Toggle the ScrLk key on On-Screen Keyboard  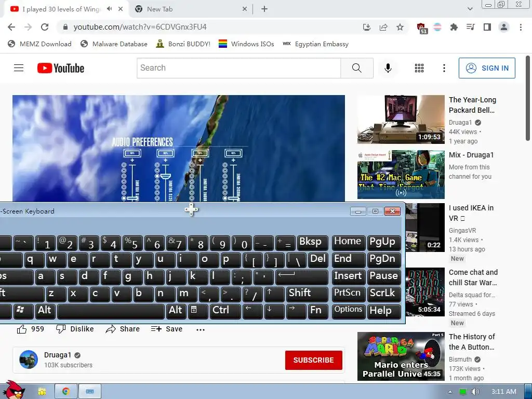tap(384, 294)
